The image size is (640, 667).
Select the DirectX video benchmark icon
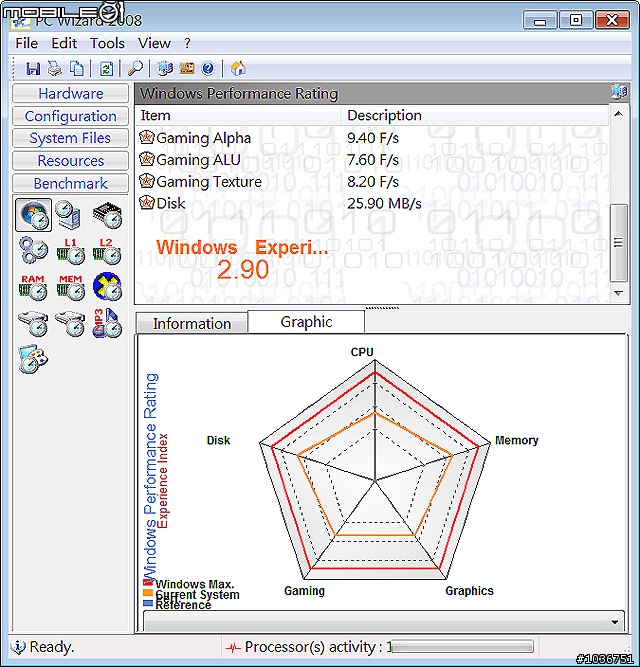pyautogui.click(x=107, y=286)
